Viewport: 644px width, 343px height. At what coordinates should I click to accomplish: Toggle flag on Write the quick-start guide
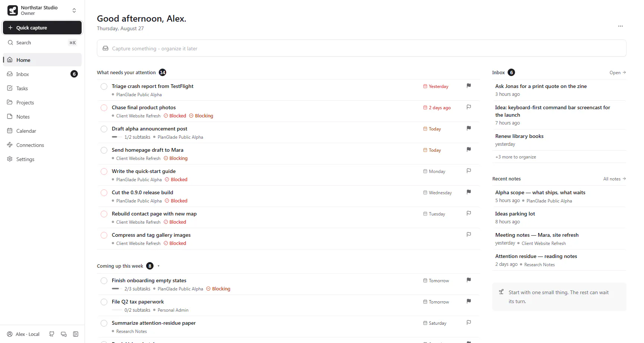(469, 171)
